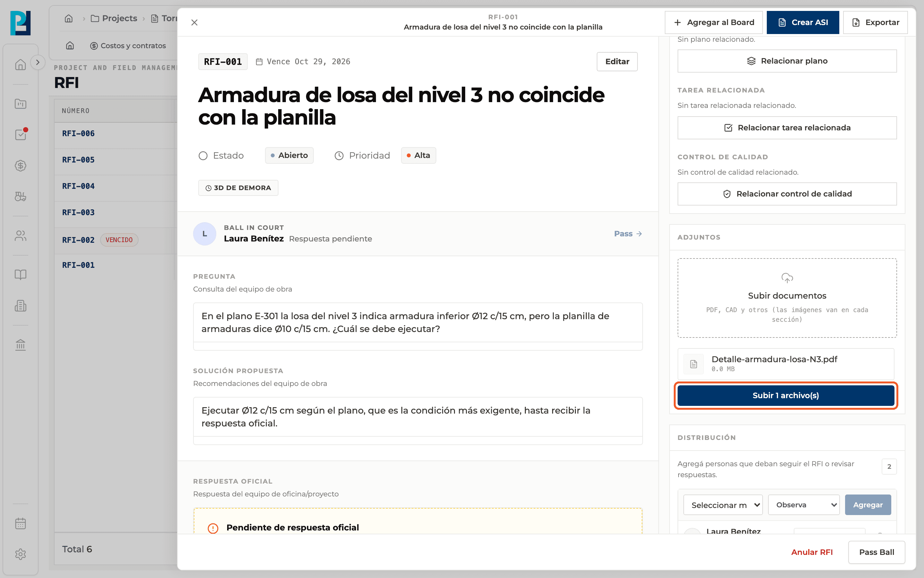Select the Detalle-armadura-losa-N3.pdf file
Image resolution: width=924 pixels, height=578 pixels.
(x=786, y=363)
